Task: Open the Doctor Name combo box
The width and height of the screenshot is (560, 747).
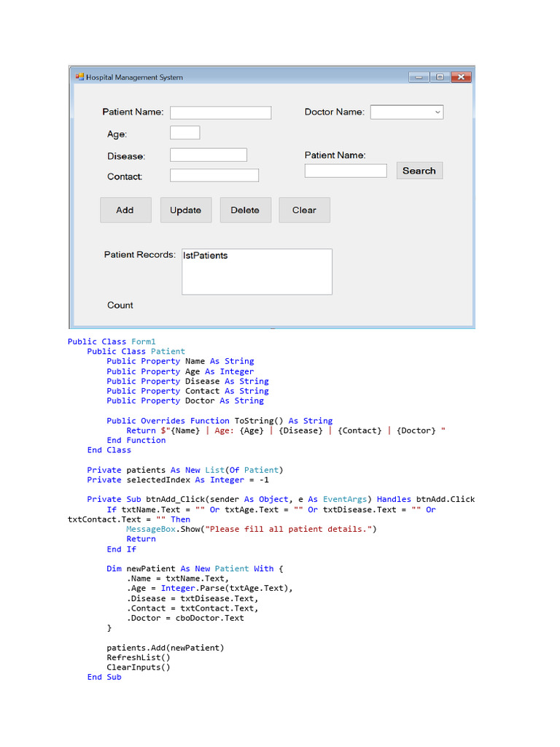Action: click(407, 112)
